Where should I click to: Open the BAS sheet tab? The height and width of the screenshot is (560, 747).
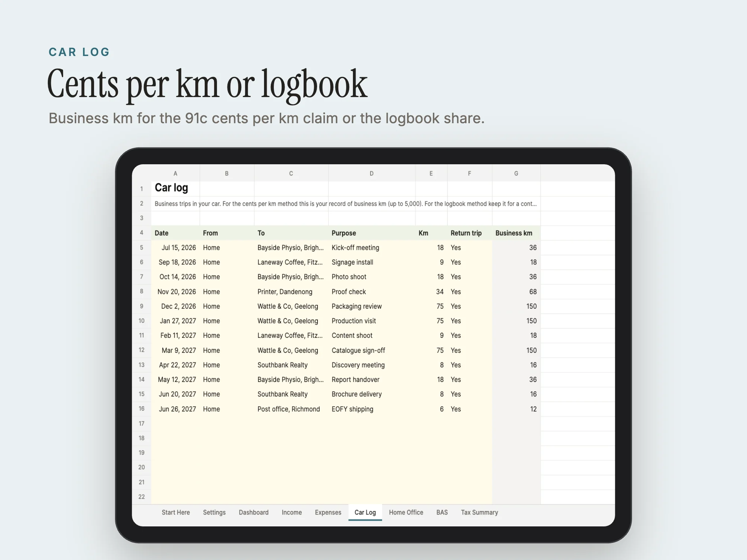(x=442, y=512)
